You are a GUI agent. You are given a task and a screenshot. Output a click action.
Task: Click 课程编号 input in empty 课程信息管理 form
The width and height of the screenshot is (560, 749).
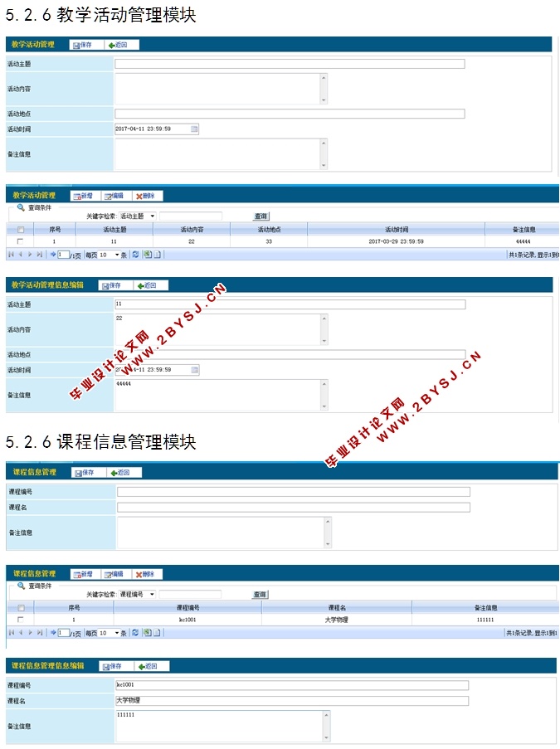[x=294, y=492]
